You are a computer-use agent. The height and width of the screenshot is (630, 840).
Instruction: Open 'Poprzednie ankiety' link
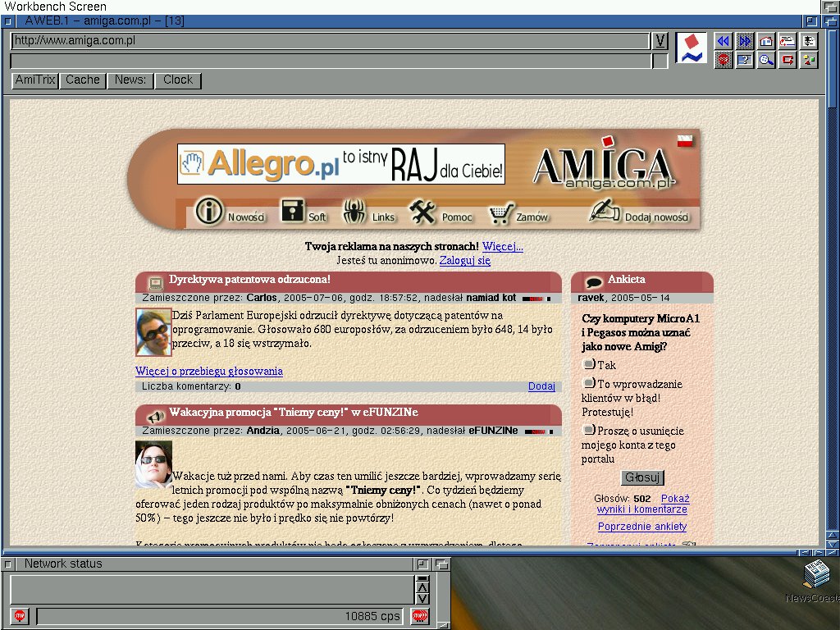coord(642,527)
